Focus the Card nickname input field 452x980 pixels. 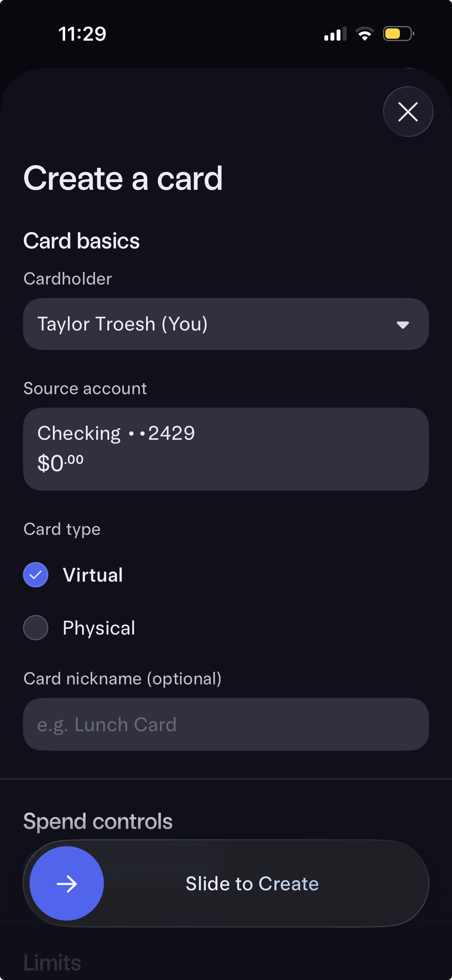click(226, 724)
